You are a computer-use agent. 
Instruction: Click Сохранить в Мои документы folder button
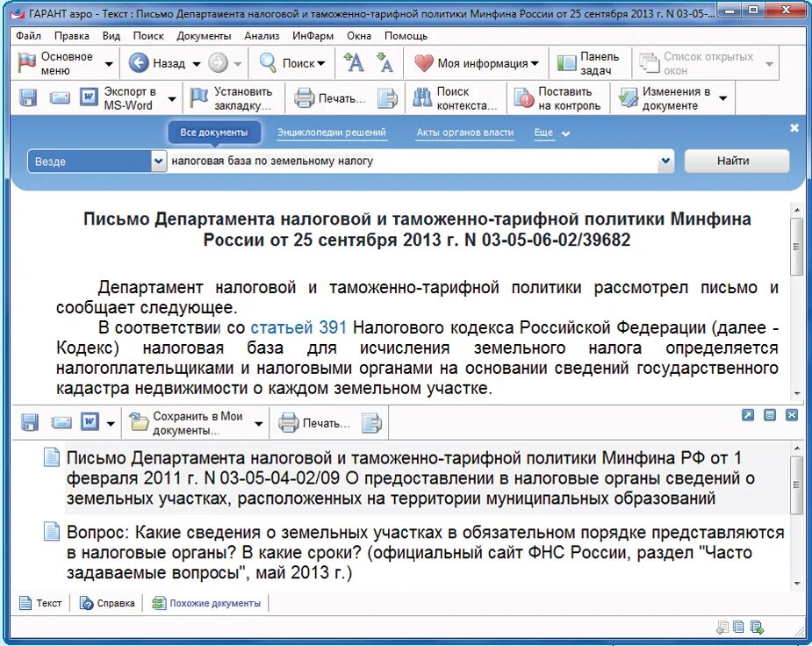[x=187, y=423]
